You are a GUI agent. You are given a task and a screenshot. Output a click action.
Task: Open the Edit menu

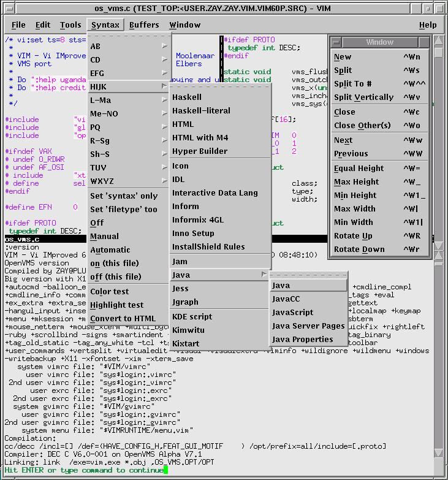(42, 25)
